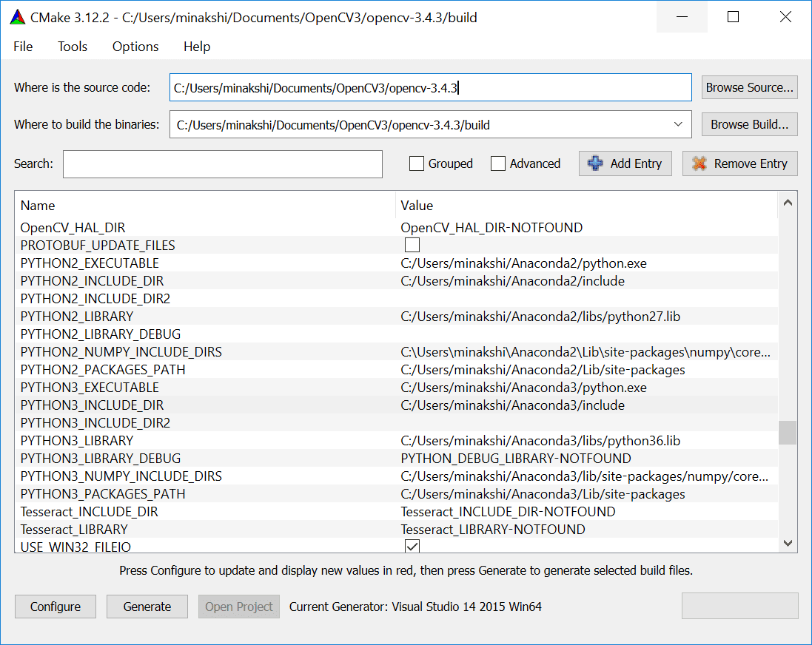This screenshot has height=645, width=812.
Task: Click the Configure button
Action: [56, 607]
